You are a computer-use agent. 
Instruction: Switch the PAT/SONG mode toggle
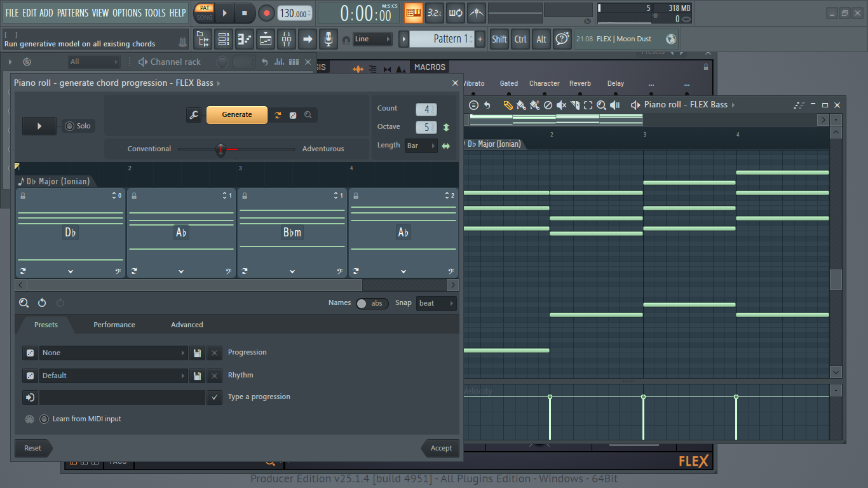204,13
